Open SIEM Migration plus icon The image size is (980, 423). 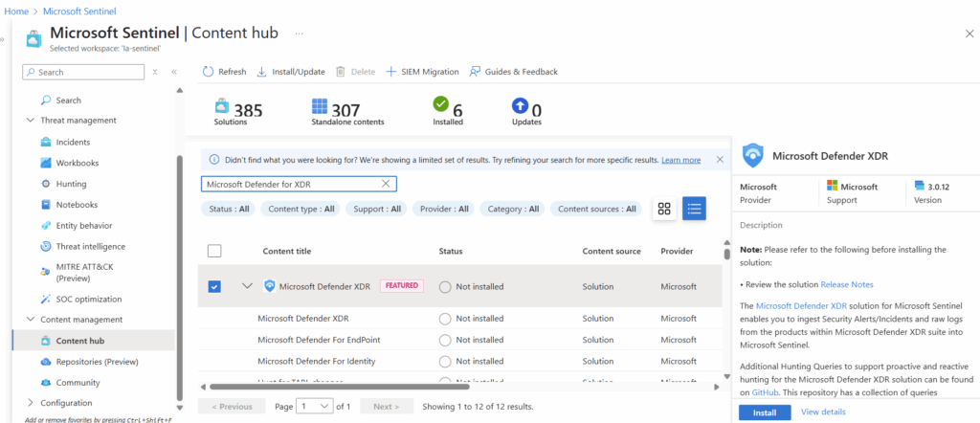pos(390,72)
